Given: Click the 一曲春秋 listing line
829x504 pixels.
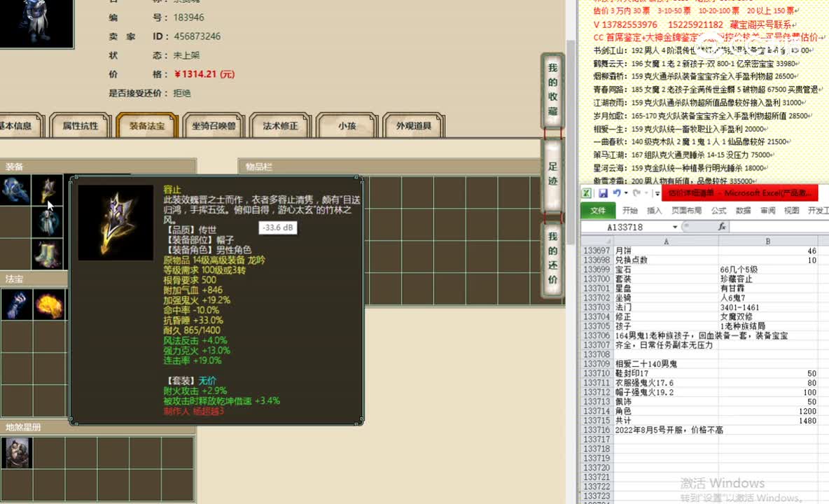Looking at the screenshot, I should (x=692, y=142).
